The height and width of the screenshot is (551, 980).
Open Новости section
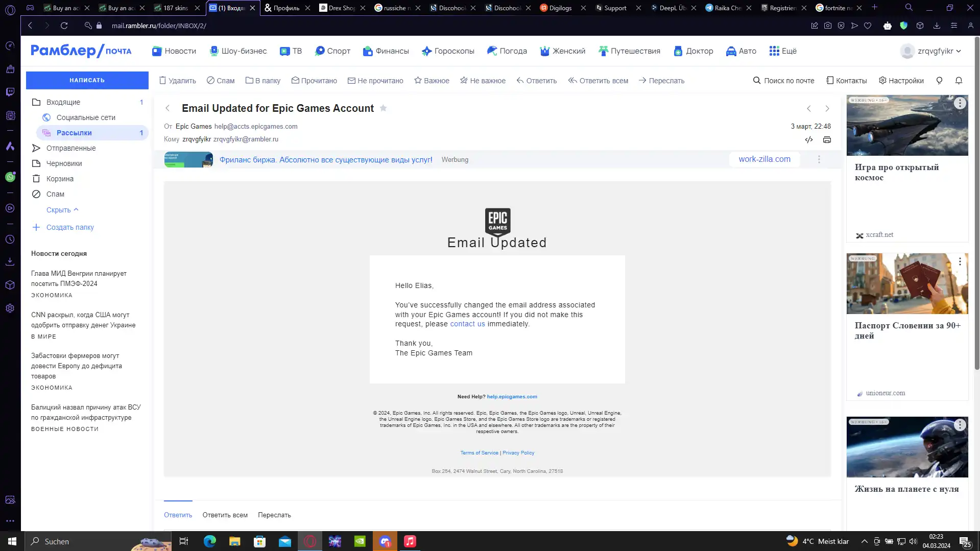(174, 51)
